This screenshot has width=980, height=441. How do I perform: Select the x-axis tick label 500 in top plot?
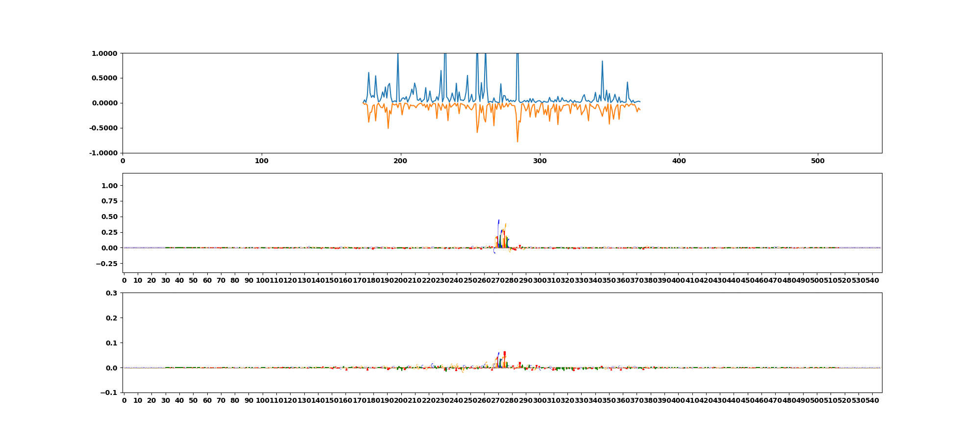point(818,161)
